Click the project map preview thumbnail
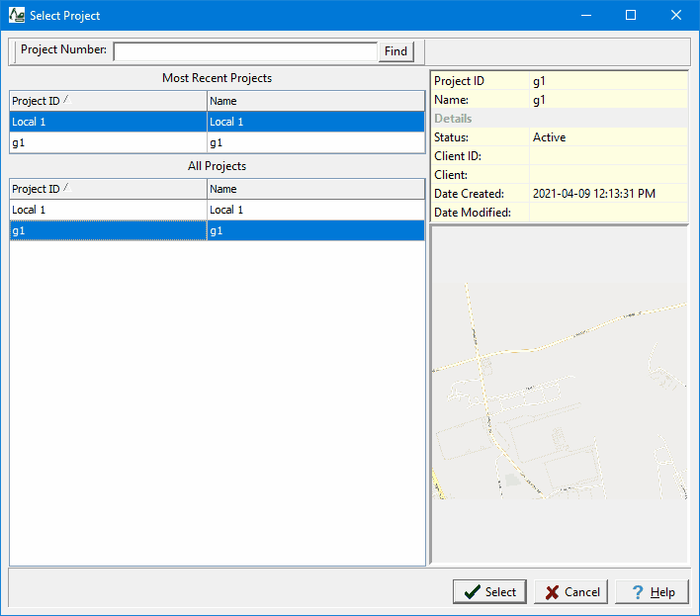 [560, 396]
